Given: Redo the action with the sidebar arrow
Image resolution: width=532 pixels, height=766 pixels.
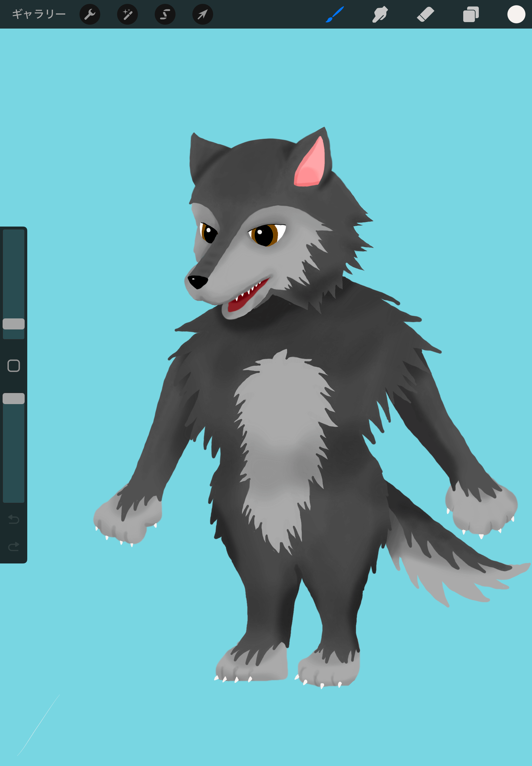Looking at the screenshot, I should click(x=14, y=547).
